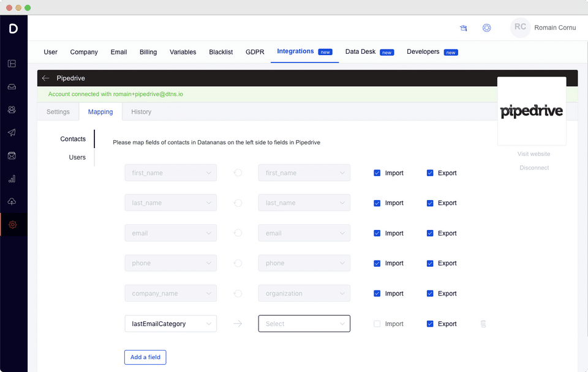Open the Select Pipedrive field dropdown
588x372 pixels.
(x=304, y=324)
